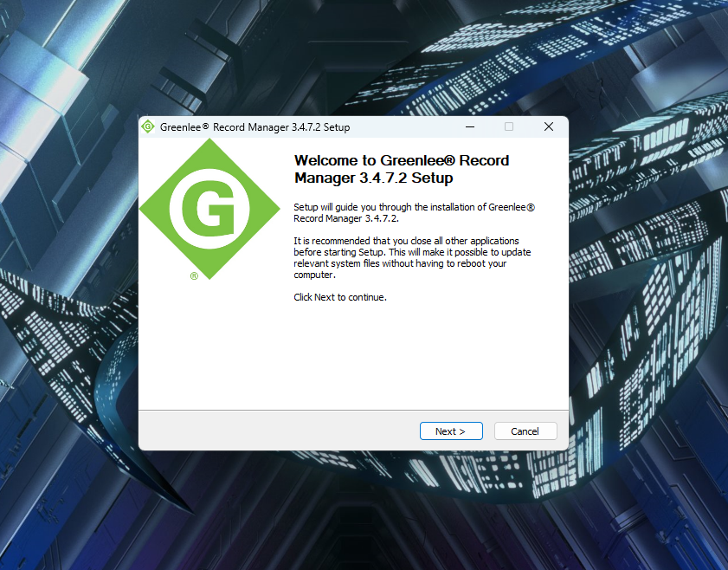This screenshot has height=570, width=728.
Task: Cancel the Greenlee Record Manager setup
Action: coord(525,431)
